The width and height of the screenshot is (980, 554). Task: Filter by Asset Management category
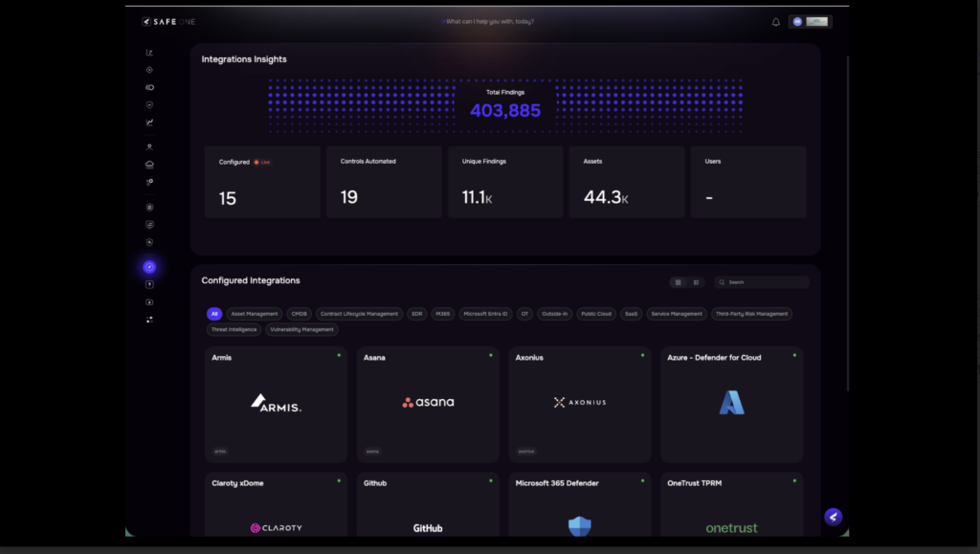pyautogui.click(x=255, y=314)
